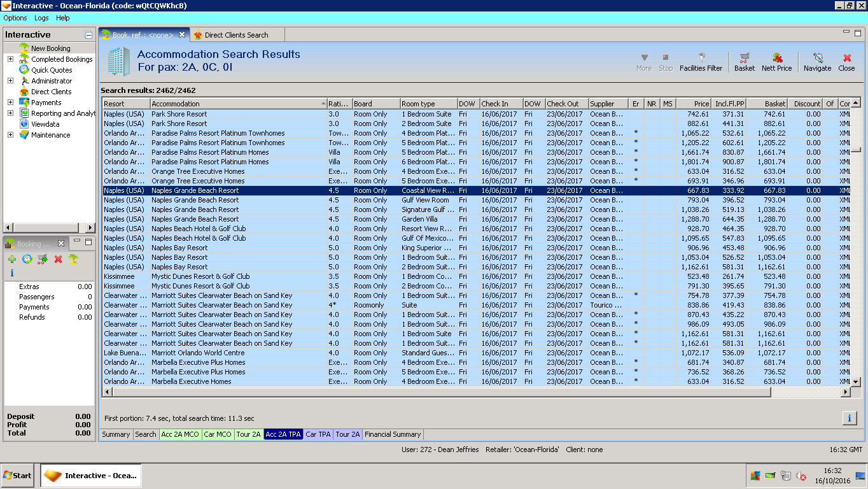Expand the Completed Bookings tree node
Screen dimensions: 868x489
point(10,59)
